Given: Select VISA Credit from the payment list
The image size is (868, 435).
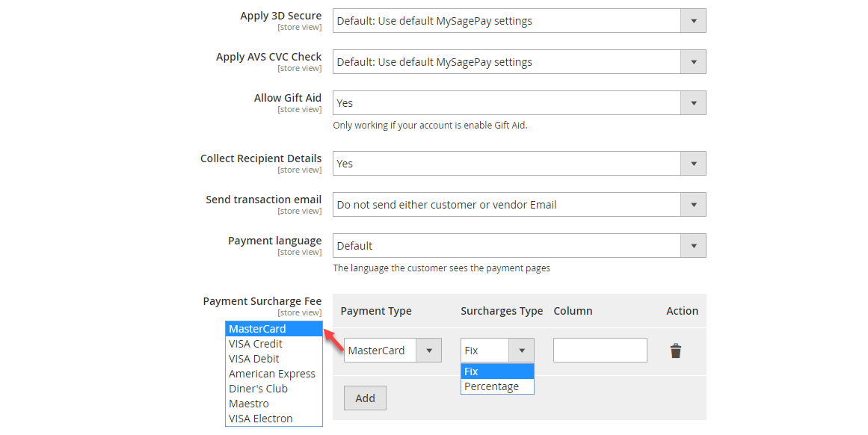Looking at the screenshot, I should pos(255,343).
